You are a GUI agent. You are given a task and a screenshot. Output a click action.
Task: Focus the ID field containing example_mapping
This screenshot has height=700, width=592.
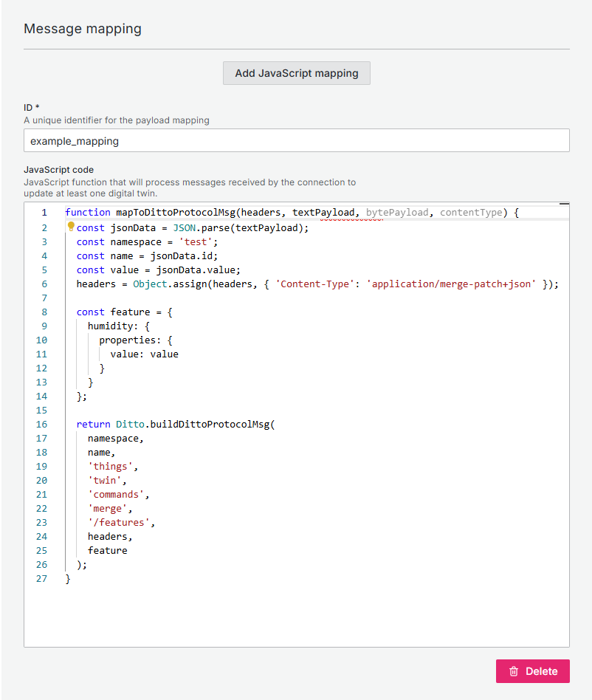point(296,140)
